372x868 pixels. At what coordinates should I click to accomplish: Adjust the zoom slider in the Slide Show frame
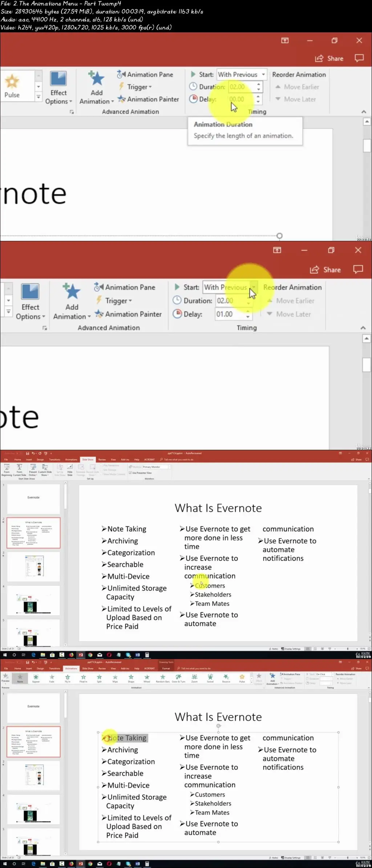point(347,649)
